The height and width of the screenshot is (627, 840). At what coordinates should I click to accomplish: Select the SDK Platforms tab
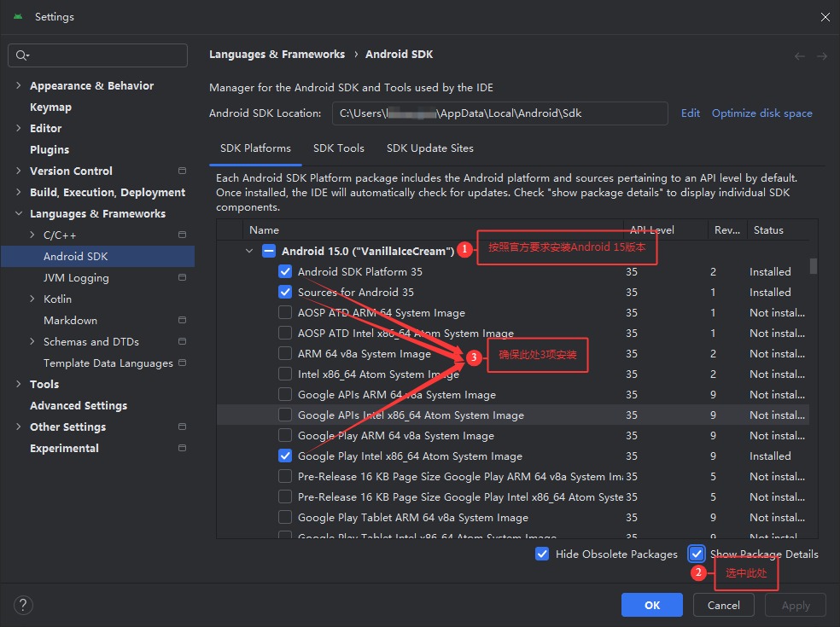pyautogui.click(x=255, y=148)
